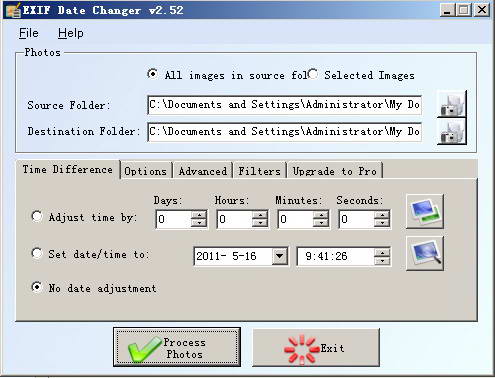Switch to the Time Difference tab
The image size is (495, 378).
click(x=68, y=169)
